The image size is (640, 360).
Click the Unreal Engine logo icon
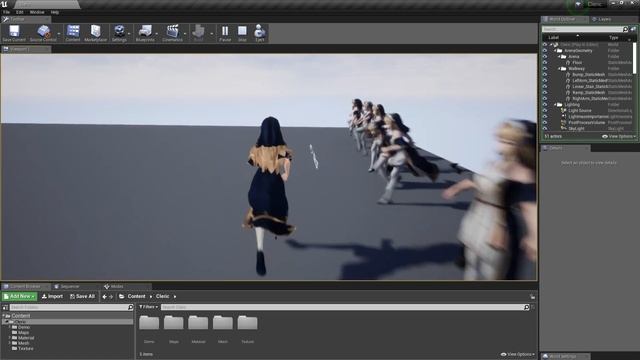(4, 4)
